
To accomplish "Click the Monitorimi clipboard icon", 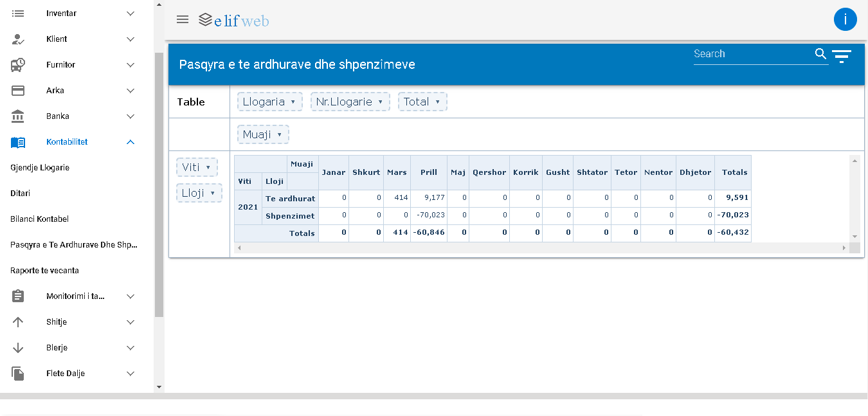I will pyautogui.click(x=18, y=296).
